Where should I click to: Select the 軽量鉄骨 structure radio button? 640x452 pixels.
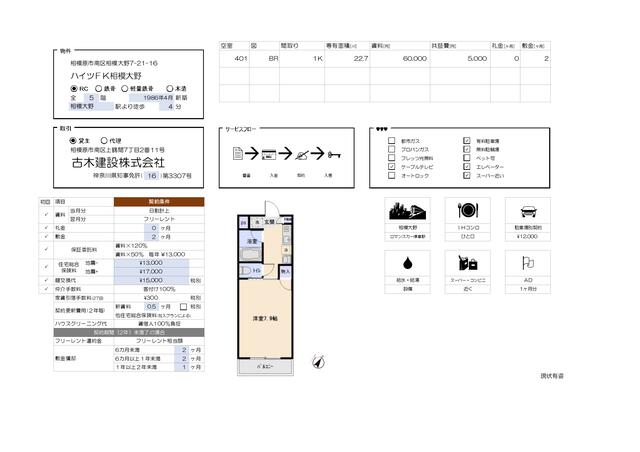click(x=125, y=88)
